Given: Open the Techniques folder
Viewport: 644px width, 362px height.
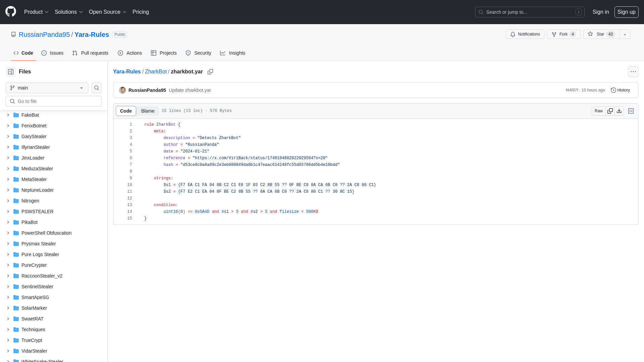Looking at the screenshot, I should 33,329.
